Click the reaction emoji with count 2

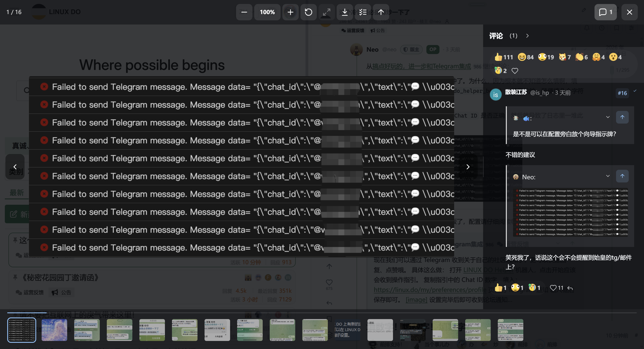[x=501, y=71]
